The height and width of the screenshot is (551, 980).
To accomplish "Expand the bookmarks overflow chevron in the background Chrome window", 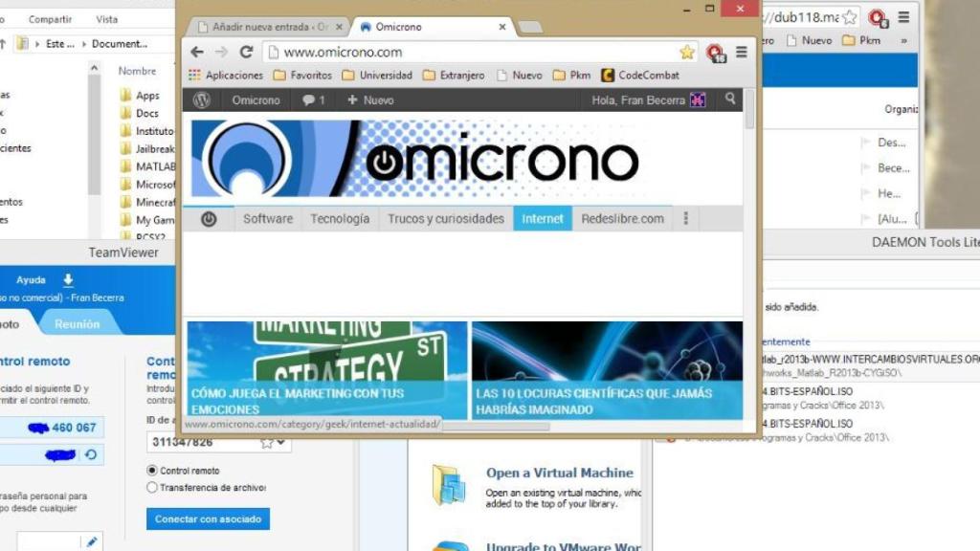I will click(903, 41).
